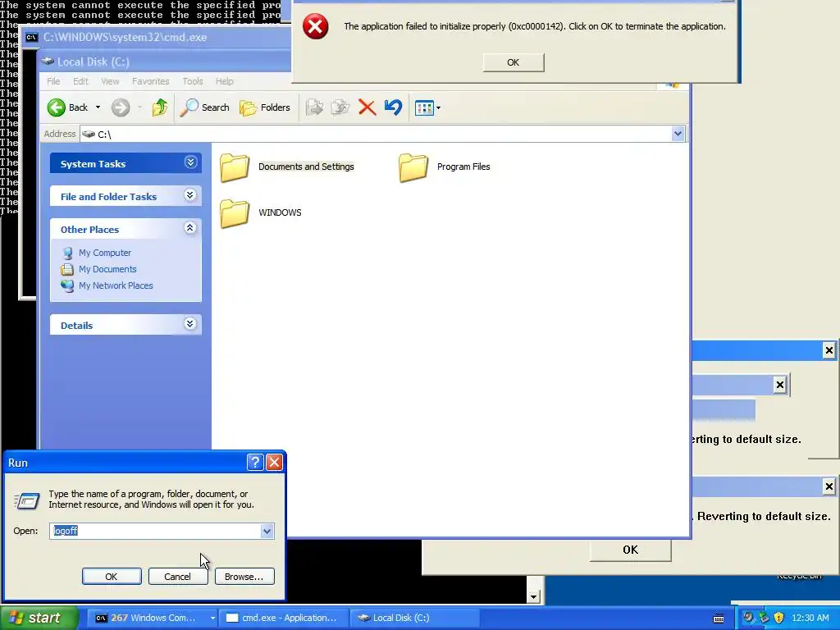The image size is (840, 630).
Task: Select the Documents and Settings folder icon
Action: tap(235, 167)
